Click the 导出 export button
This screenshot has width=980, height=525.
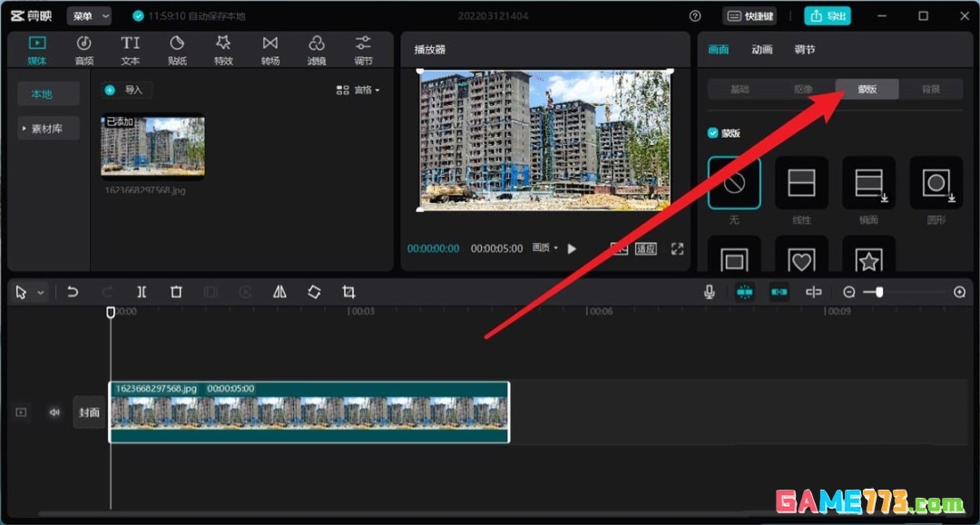click(x=827, y=15)
